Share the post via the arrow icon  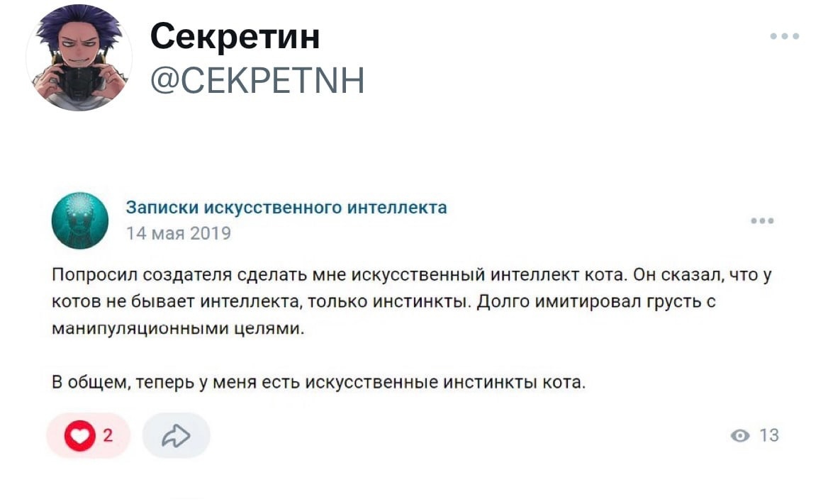point(176,435)
